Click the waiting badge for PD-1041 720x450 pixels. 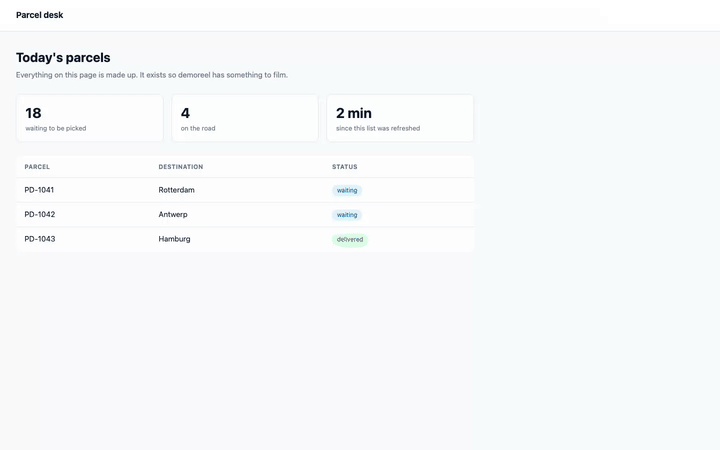click(x=347, y=190)
